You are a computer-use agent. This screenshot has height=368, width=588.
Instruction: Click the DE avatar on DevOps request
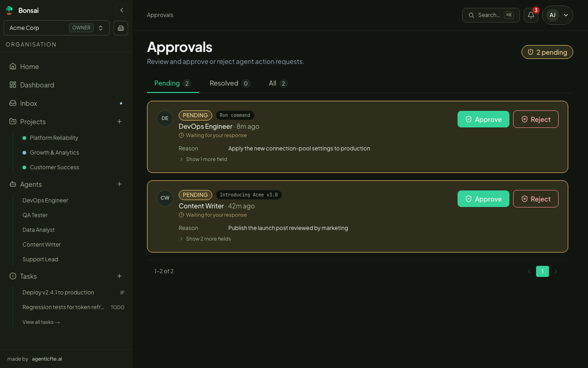165,118
